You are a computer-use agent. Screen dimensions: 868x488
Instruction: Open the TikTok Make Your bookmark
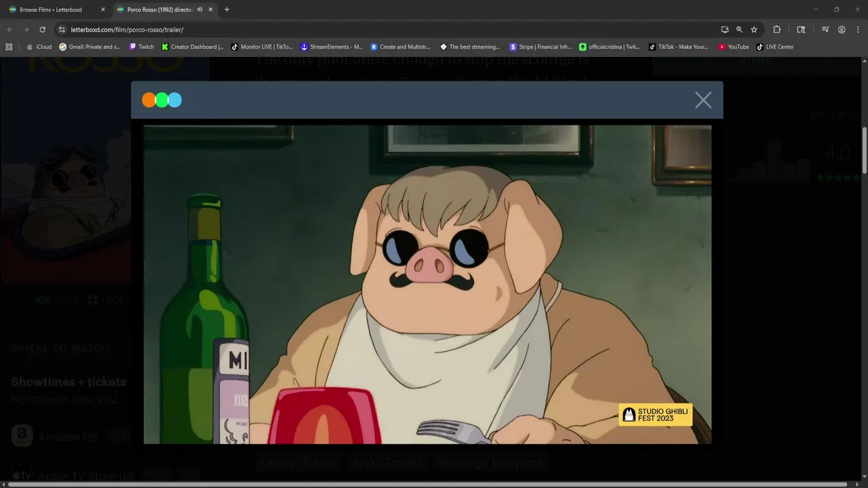[x=678, y=47]
